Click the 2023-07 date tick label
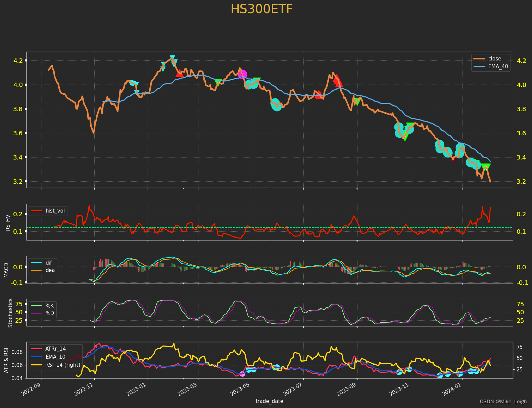The height and width of the screenshot is (408, 532). 294,389
